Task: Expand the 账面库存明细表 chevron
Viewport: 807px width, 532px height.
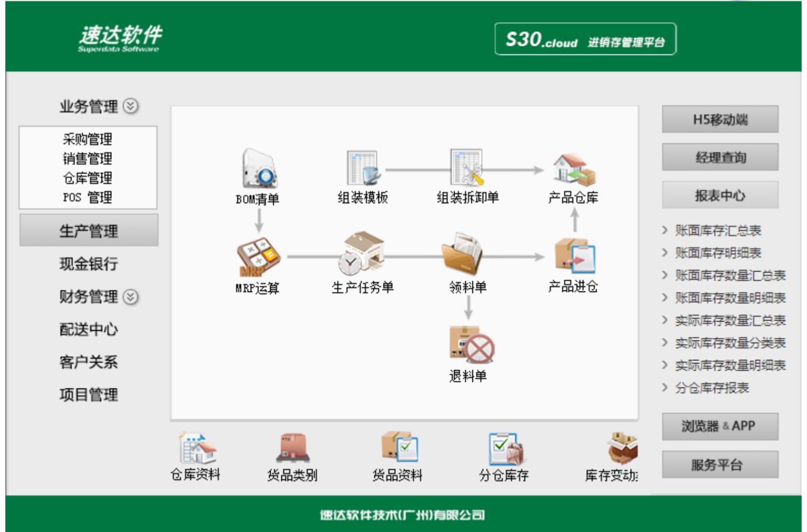Action: (x=665, y=253)
